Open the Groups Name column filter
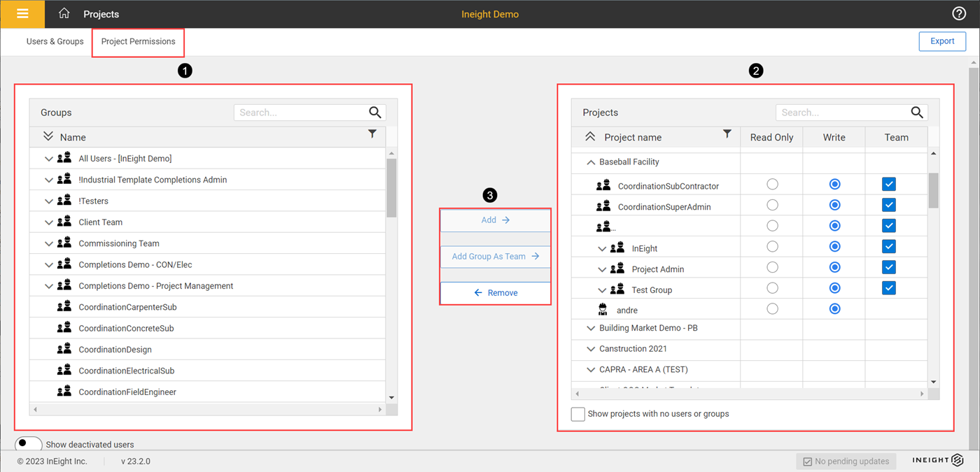Viewport: 980px width, 472px height. [372, 134]
